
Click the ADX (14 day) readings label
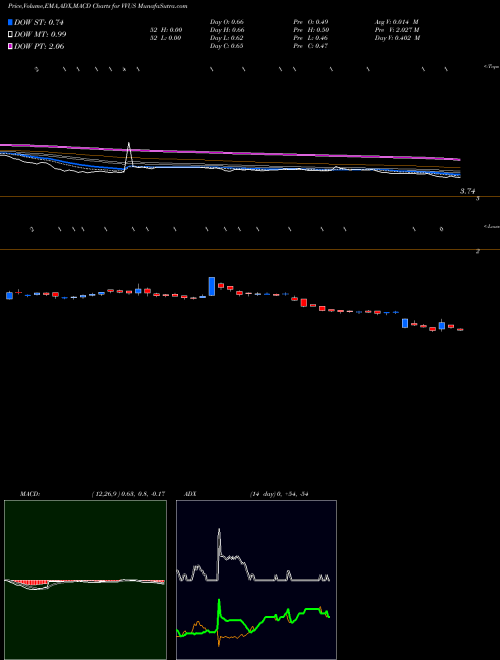279,494
